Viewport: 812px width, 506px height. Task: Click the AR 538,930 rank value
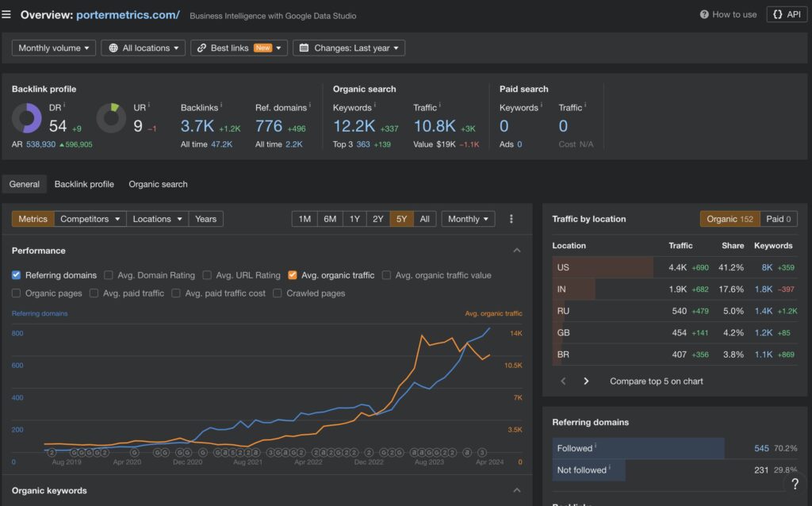41,144
